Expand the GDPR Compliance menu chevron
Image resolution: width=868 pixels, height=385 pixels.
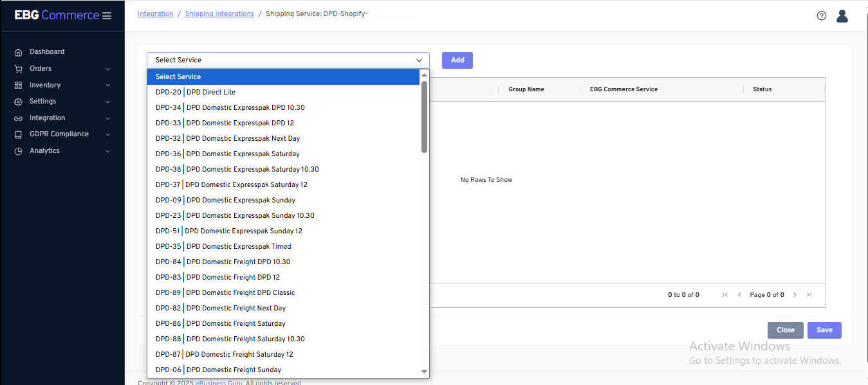point(107,135)
